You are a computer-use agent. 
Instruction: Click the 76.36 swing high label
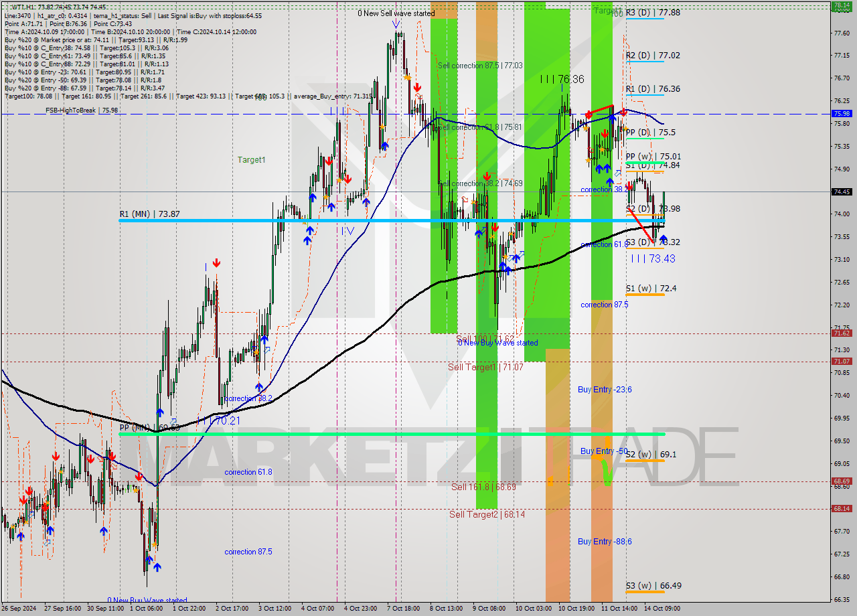tap(562, 79)
